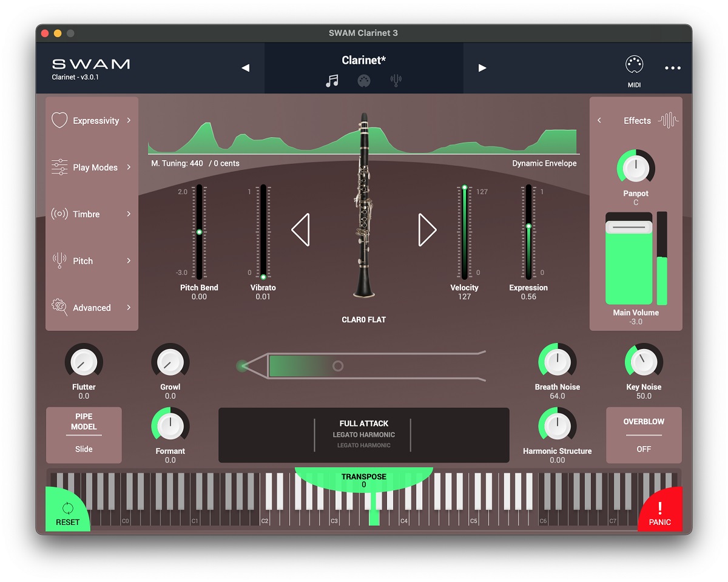
Task: Click the Dynamic Envelope label
Action: 544,163
